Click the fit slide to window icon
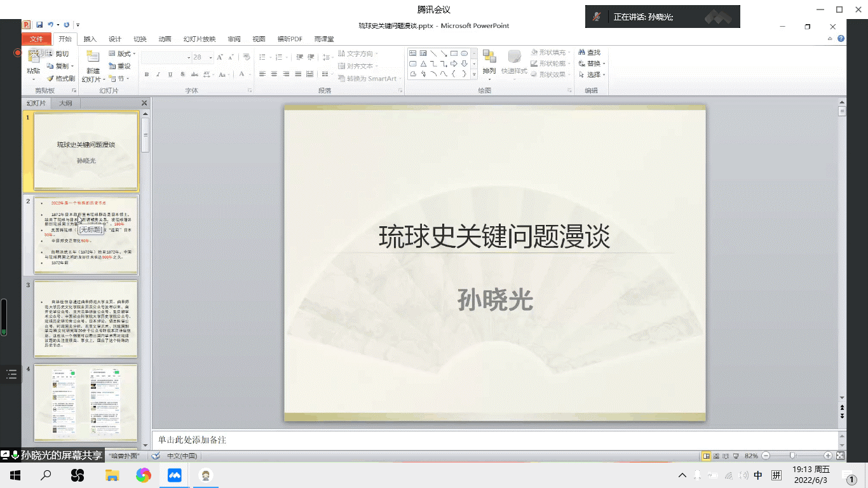Image resolution: width=868 pixels, height=488 pixels. click(x=840, y=456)
